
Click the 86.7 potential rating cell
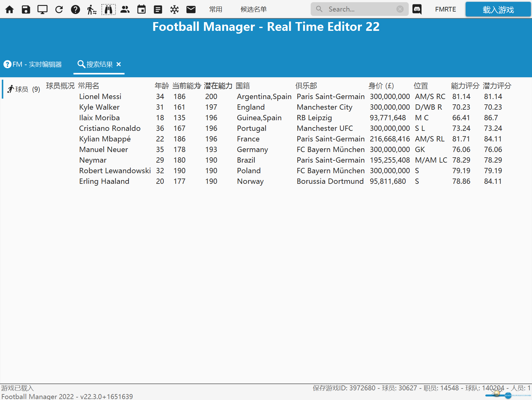[491, 118]
